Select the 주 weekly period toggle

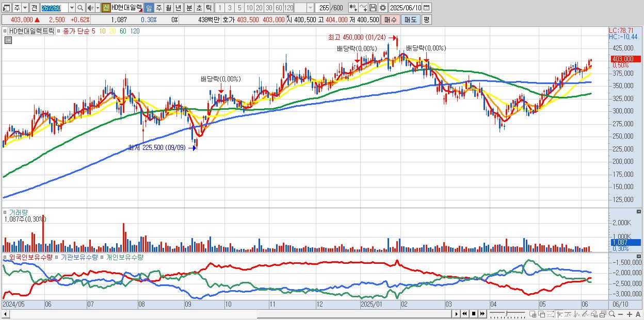pos(159,8)
